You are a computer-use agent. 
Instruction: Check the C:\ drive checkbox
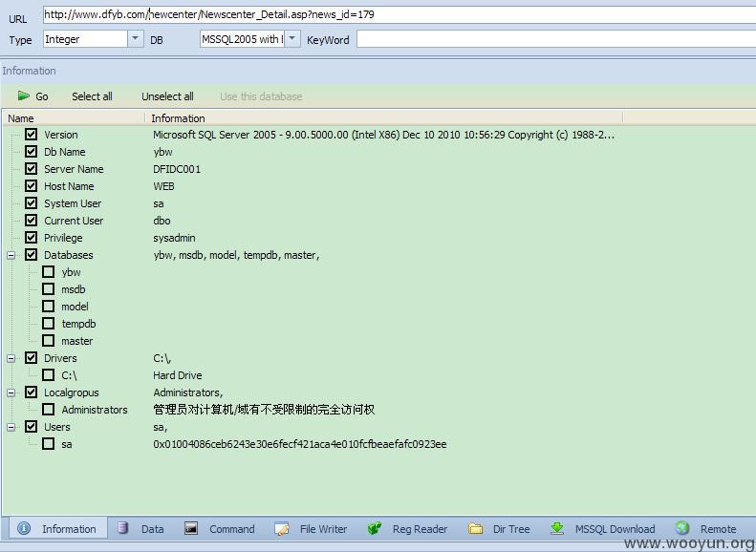pos(48,374)
